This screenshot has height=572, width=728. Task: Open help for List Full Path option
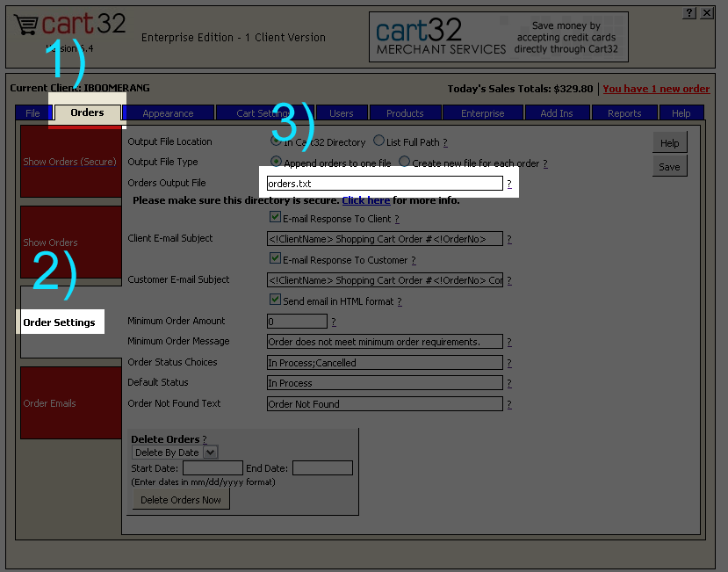pos(445,142)
